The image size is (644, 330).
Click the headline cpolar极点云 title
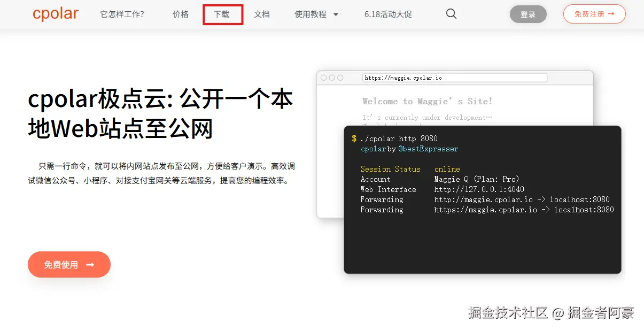click(160, 114)
